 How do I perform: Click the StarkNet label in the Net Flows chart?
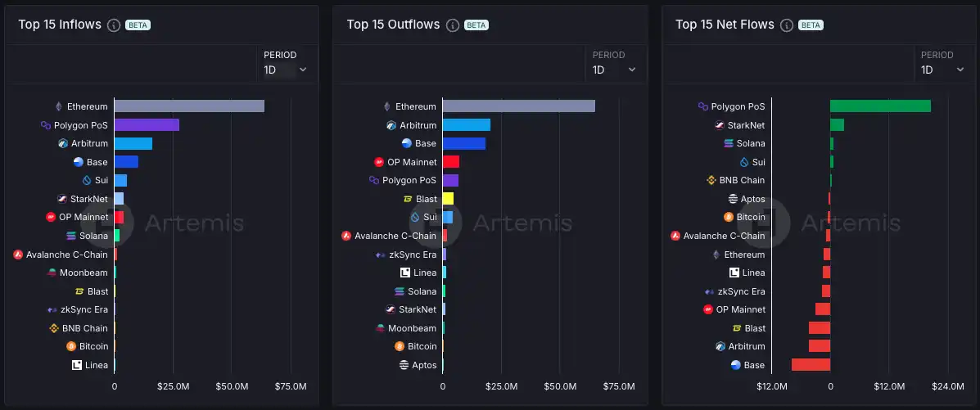click(x=745, y=125)
